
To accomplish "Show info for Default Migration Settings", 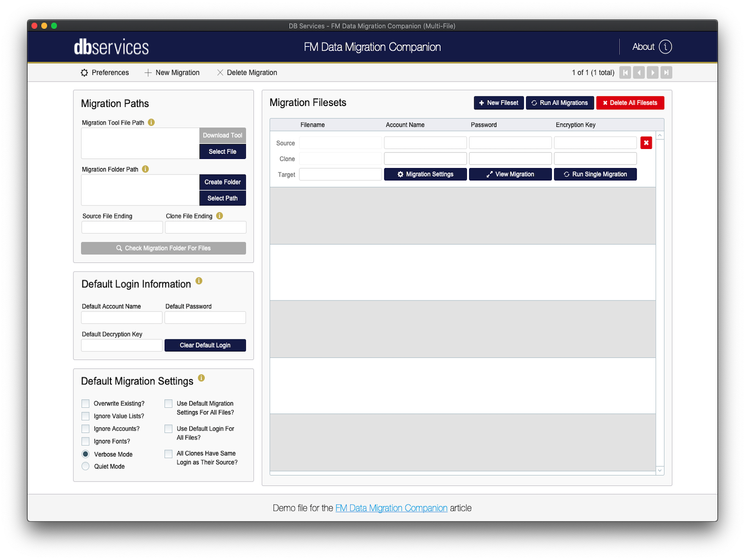I will (201, 377).
